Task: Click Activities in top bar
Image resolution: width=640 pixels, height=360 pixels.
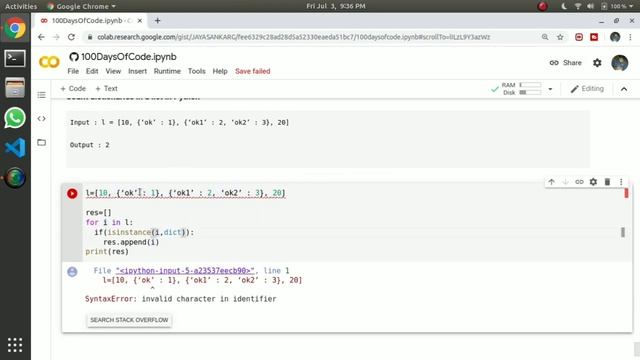Action: pyautogui.click(x=20, y=6)
